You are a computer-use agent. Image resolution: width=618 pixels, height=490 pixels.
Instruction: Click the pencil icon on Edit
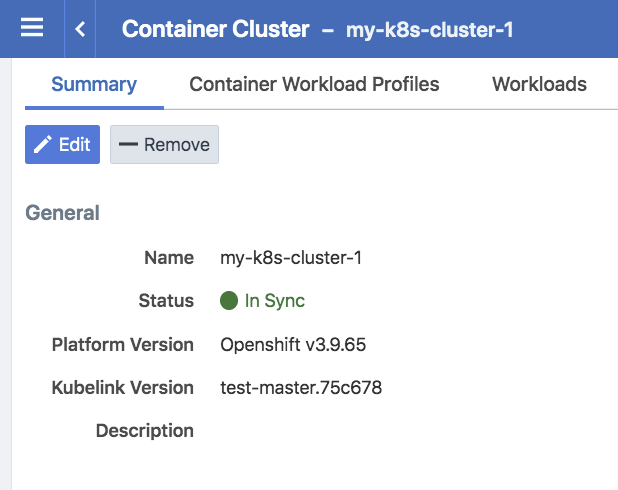point(43,145)
